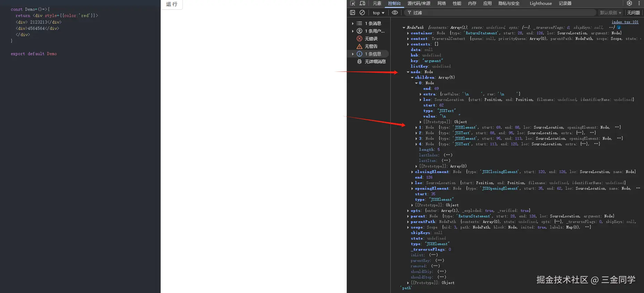This screenshot has height=293, width=644.
Task: Expand the opts property
Action: click(408, 211)
